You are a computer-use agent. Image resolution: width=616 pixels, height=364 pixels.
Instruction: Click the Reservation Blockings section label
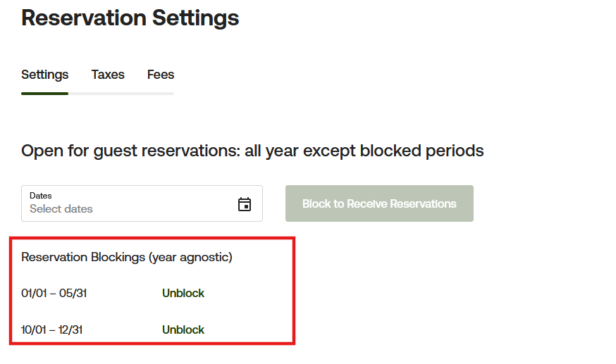(82, 257)
